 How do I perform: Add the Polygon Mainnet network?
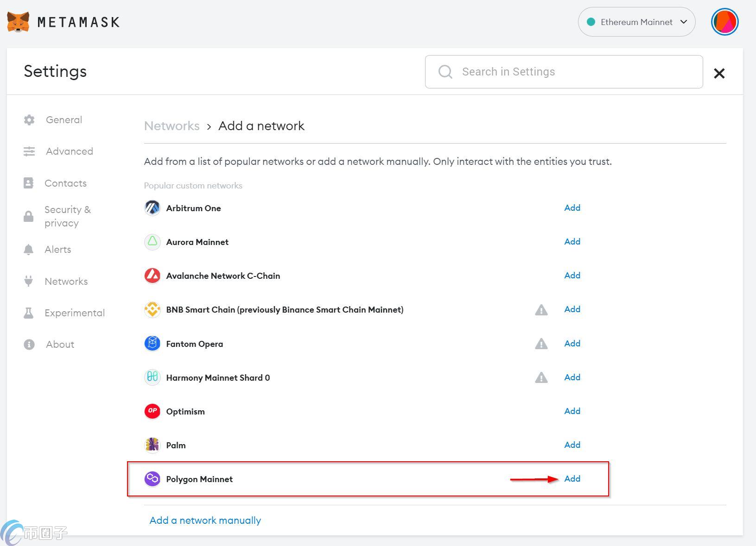572,479
